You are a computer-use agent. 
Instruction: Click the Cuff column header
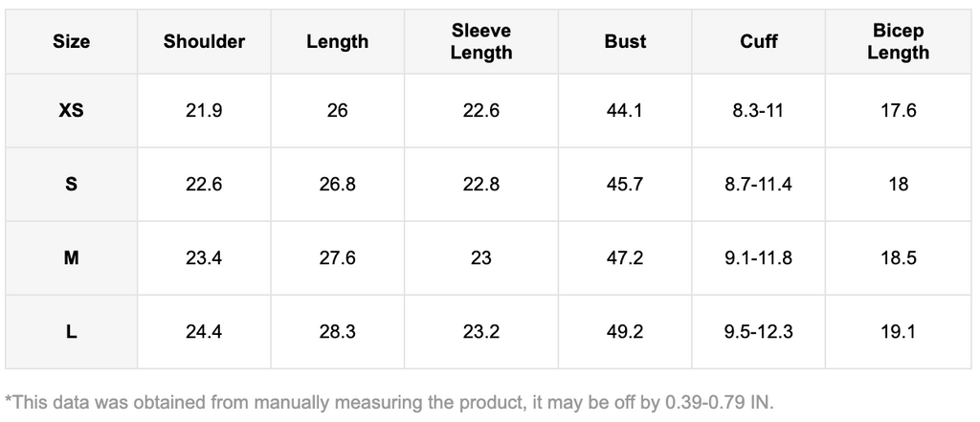click(758, 42)
